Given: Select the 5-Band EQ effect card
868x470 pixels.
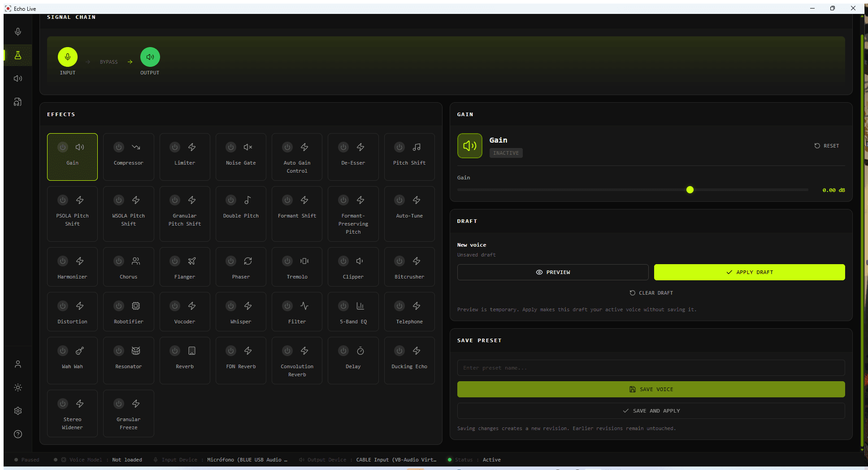Looking at the screenshot, I should tap(353, 312).
